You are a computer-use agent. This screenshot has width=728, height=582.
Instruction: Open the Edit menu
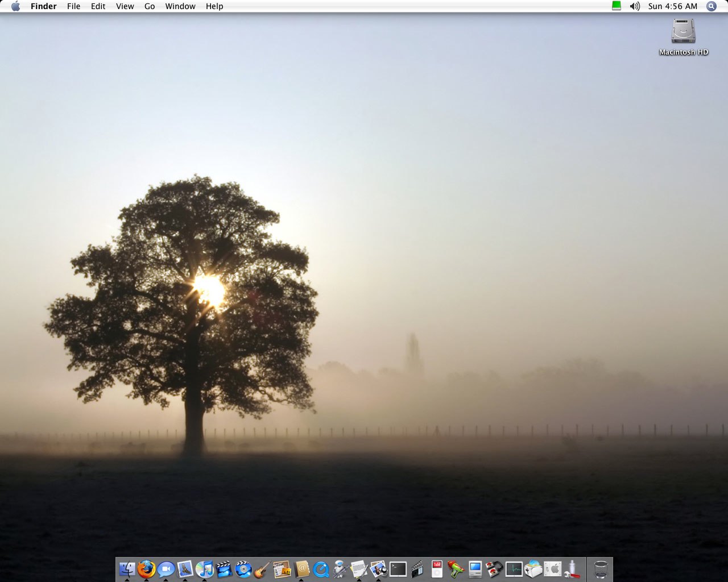tap(98, 6)
